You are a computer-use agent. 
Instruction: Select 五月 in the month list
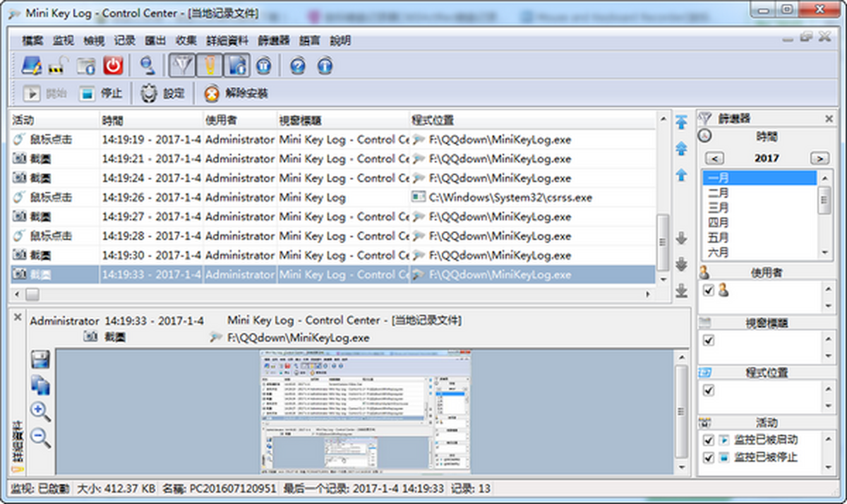click(759, 237)
